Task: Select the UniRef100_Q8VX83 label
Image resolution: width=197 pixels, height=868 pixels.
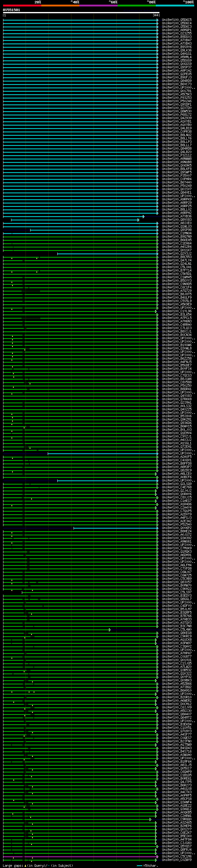Action: [177, 220]
